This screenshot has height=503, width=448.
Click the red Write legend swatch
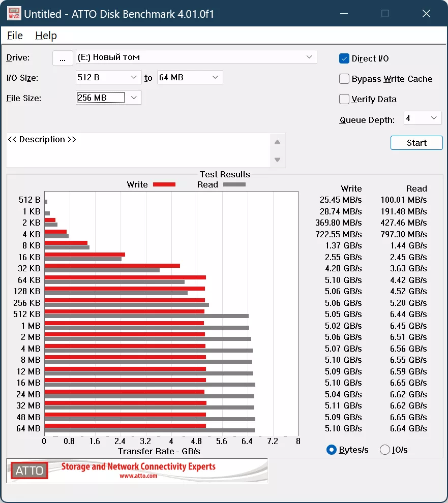tap(164, 184)
